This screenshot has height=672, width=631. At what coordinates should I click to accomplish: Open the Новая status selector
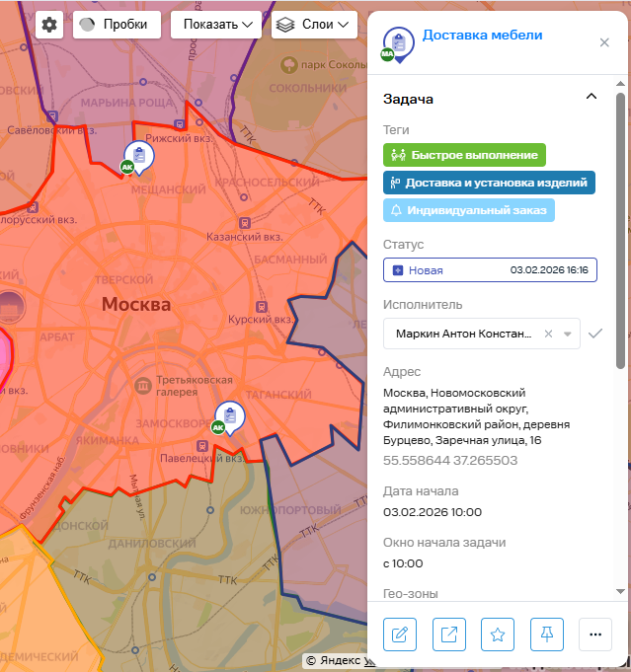coord(490,270)
